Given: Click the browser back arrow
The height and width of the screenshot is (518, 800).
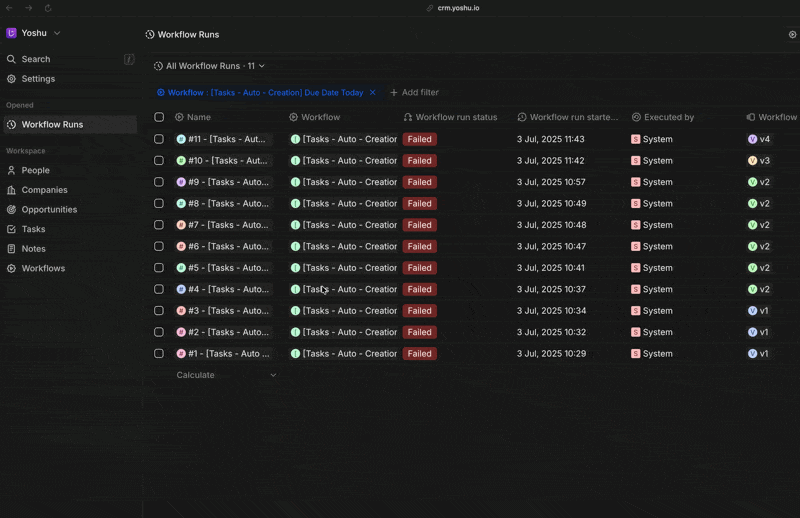Looking at the screenshot, I should pyautogui.click(x=10, y=8).
